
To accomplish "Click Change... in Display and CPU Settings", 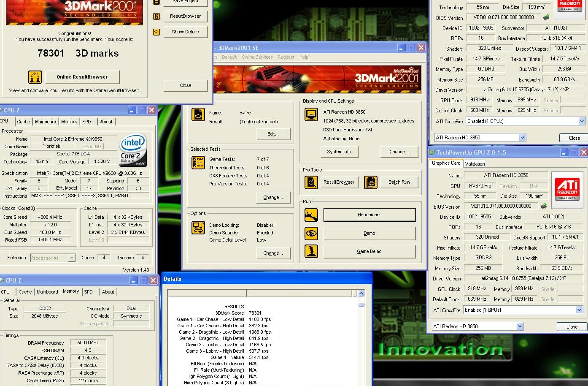I will (399, 152).
